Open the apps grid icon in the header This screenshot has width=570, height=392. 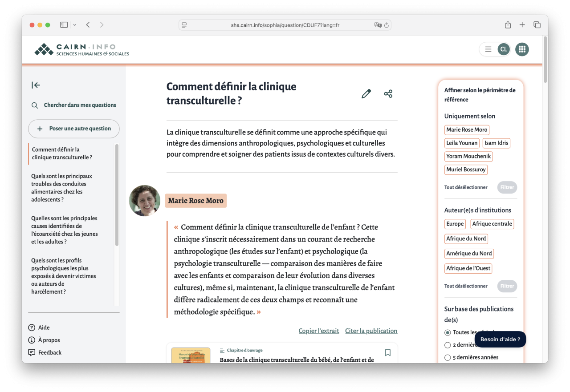522,49
